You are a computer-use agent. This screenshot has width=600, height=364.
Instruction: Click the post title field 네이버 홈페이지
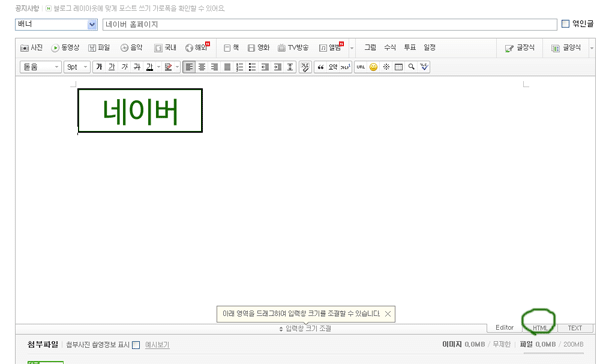[x=330, y=24]
